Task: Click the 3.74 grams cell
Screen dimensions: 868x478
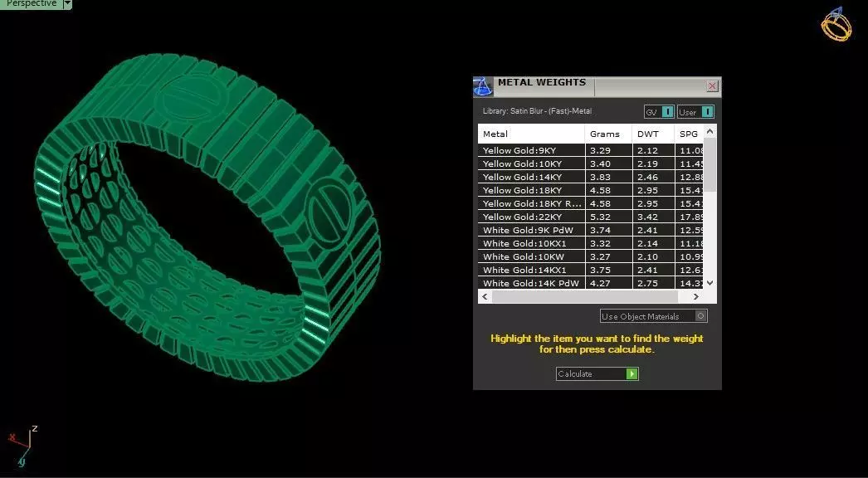Action: click(608, 230)
